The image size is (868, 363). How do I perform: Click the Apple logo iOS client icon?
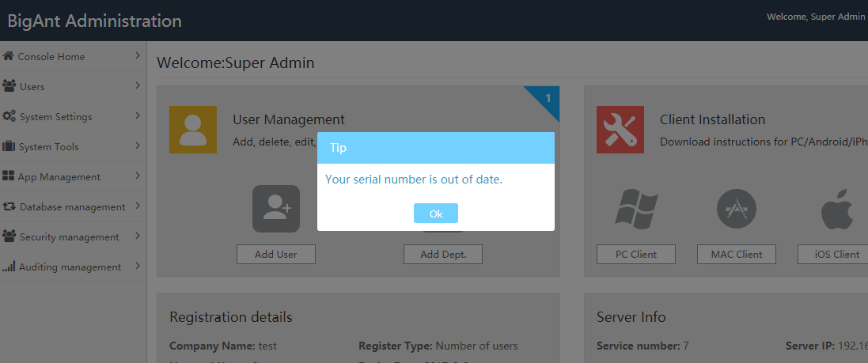pos(837,209)
